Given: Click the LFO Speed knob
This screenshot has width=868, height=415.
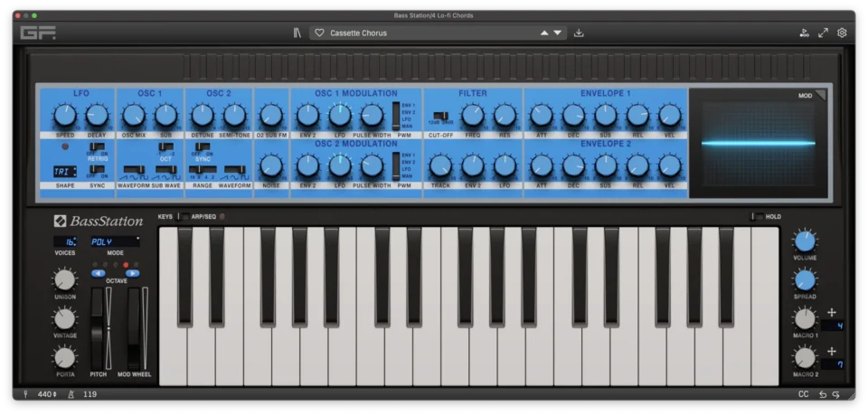Looking at the screenshot, I should coord(65,117).
